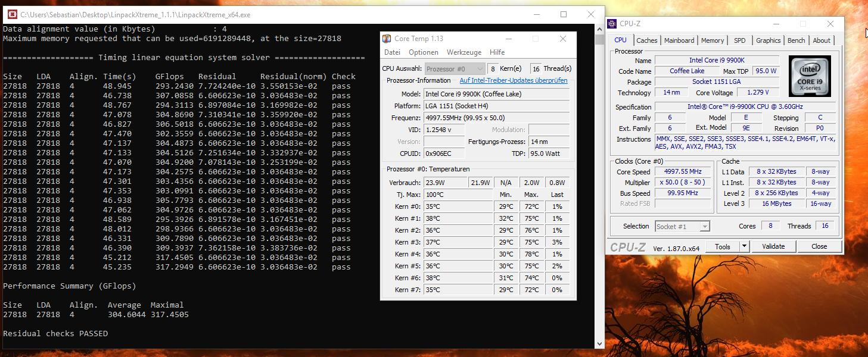
Task: Minimize the LinpackXtreme console window
Action: click(536, 14)
